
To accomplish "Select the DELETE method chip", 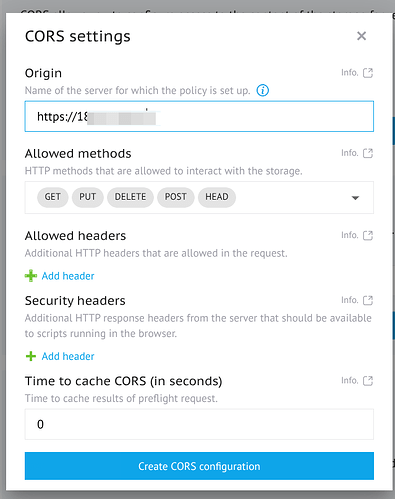I will click(130, 197).
